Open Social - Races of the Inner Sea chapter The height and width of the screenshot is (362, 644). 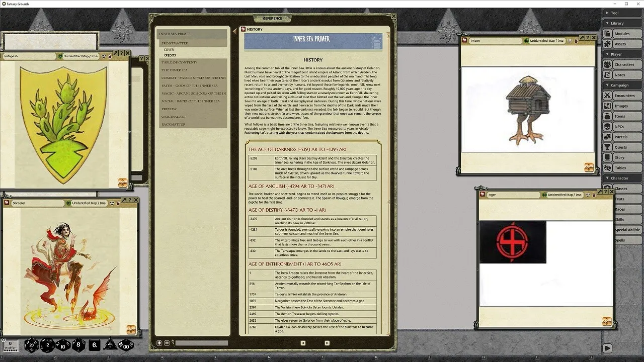(193, 101)
